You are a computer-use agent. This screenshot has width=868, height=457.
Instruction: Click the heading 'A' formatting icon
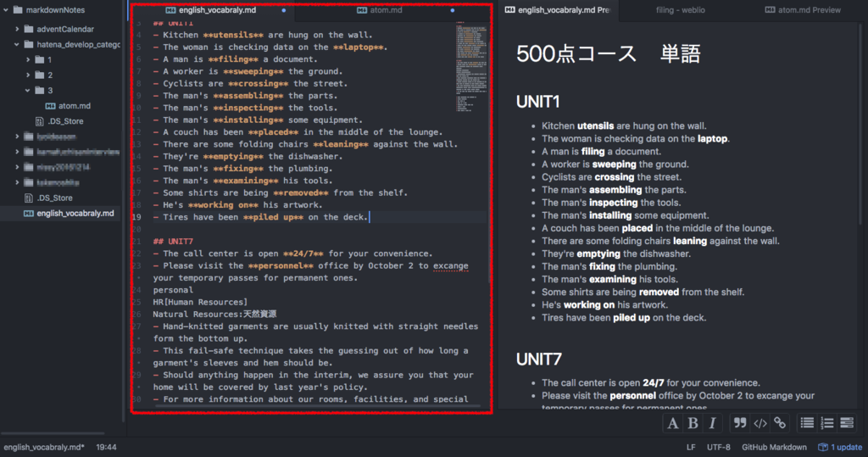tap(672, 423)
